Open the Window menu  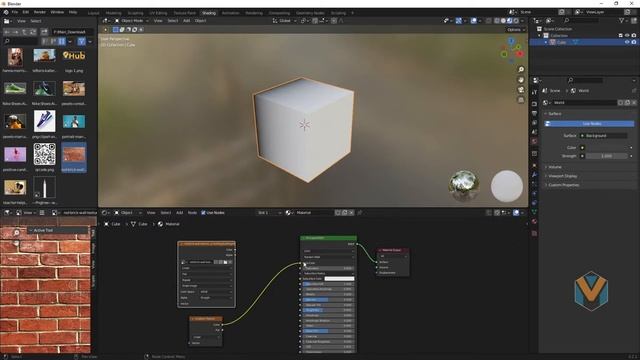(57, 12)
